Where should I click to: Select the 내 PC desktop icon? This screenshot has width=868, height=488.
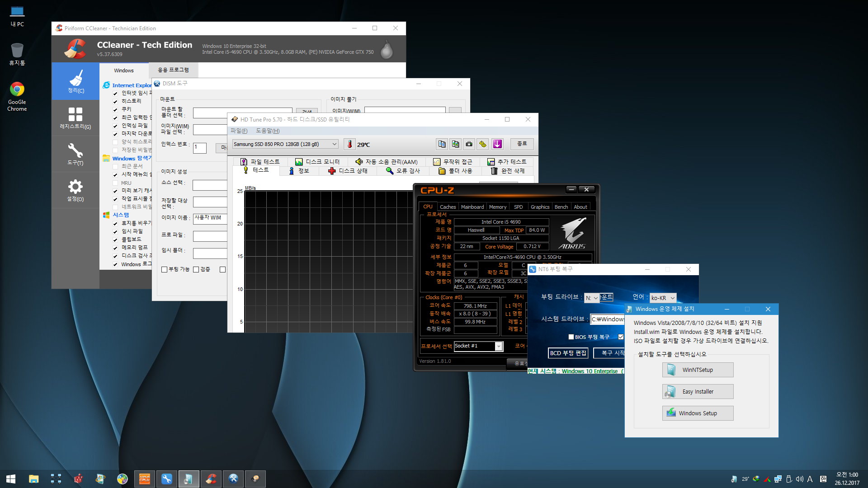(x=17, y=17)
